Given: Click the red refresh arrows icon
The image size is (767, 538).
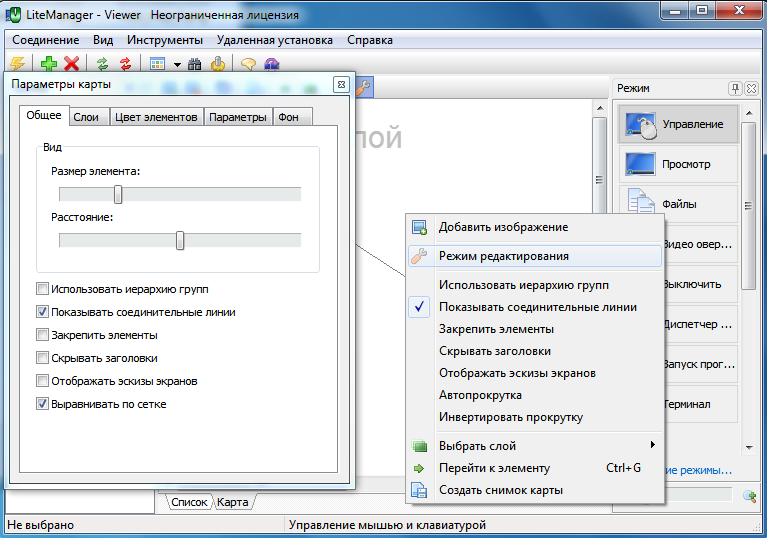Looking at the screenshot, I should (125, 64).
